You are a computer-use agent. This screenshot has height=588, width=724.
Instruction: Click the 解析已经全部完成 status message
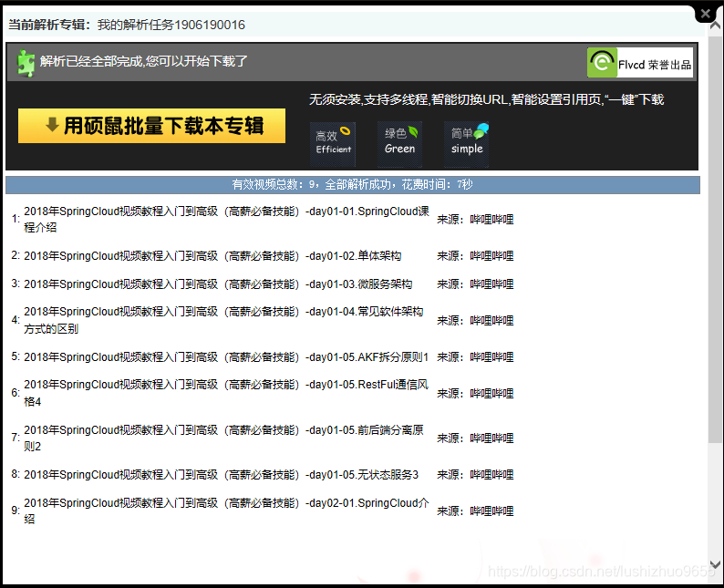(143, 61)
